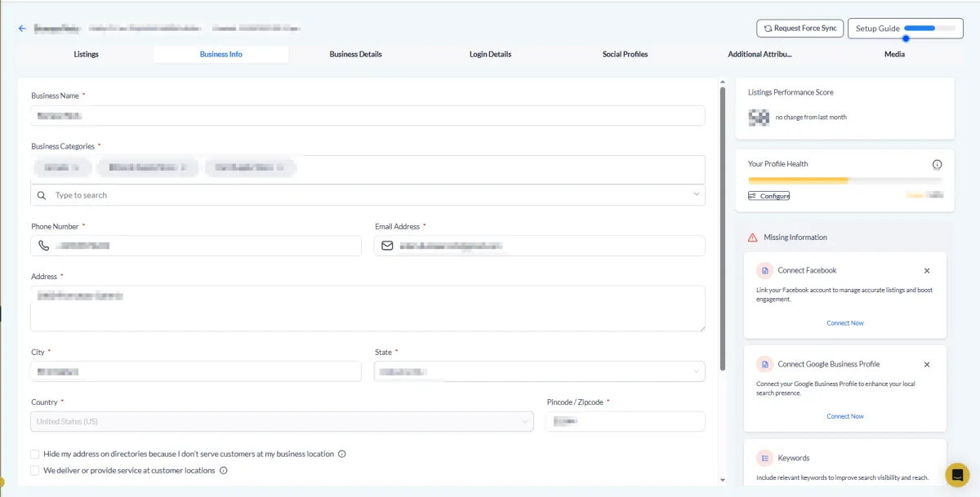The image size is (980, 497).
Task: Check We deliver or provide service option
Action: pos(35,471)
